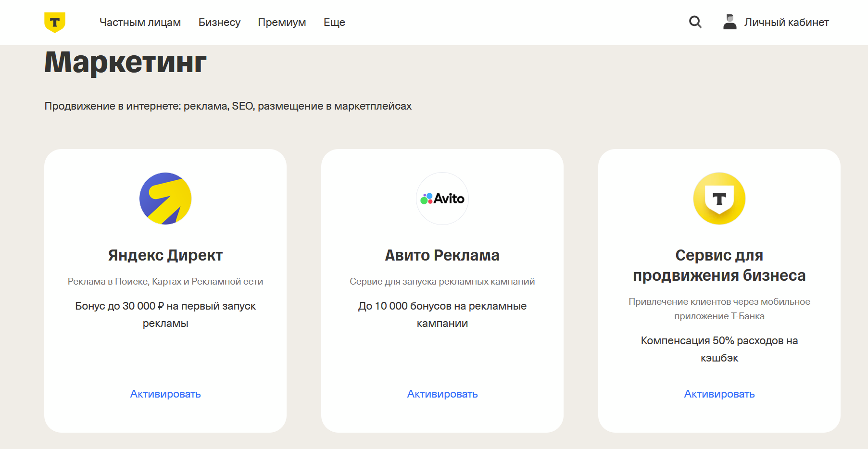The width and height of the screenshot is (868, 449).
Task: Click Бонус до 30 000 ₽ text
Action: (165, 314)
